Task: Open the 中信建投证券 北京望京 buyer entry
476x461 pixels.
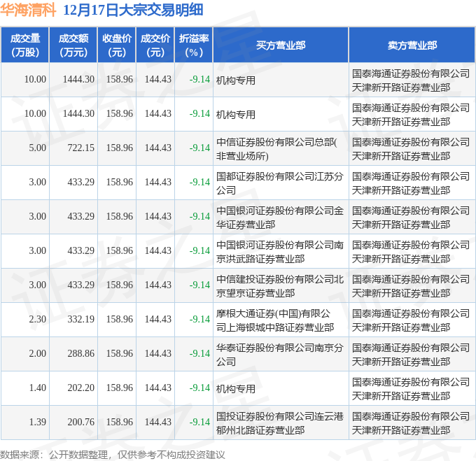Action: coord(279,285)
